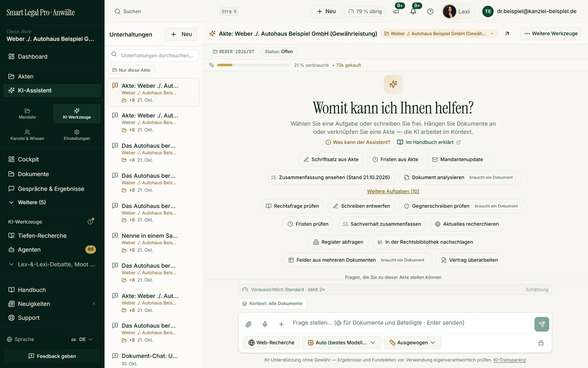Click the lock icon in composer
Screen dimensions: 588x368
[x=541, y=343]
